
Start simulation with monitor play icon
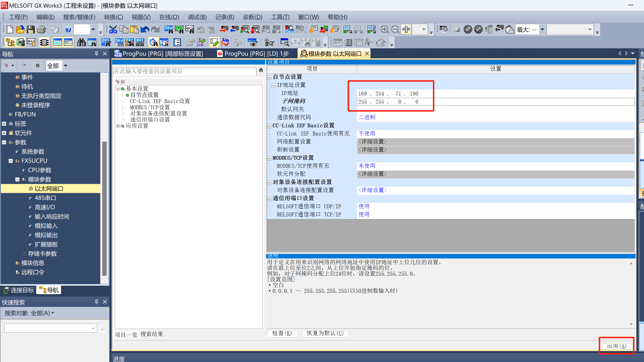(x=348, y=30)
